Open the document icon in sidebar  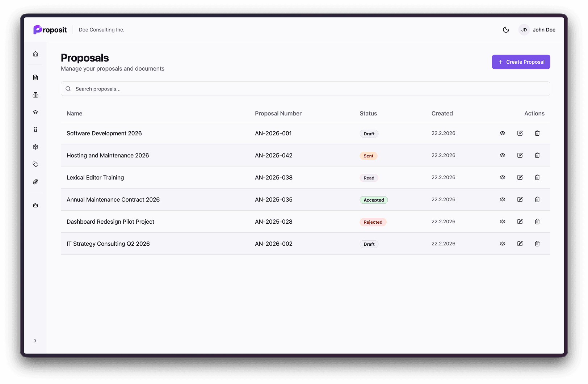click(x=35, y=77)
